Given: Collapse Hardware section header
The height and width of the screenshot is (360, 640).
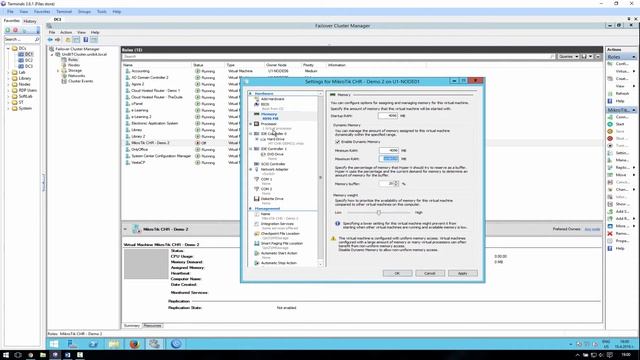Looking at the screenshot, I should (251, 93).
